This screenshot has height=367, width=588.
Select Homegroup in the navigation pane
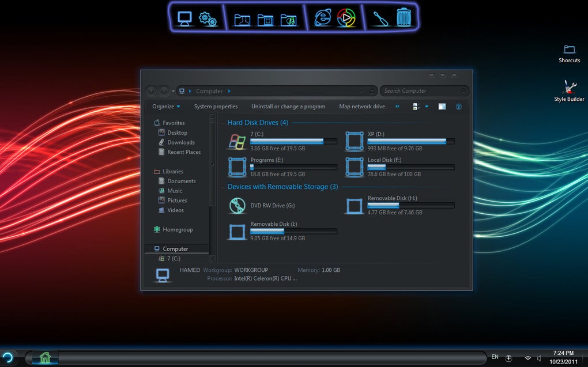[x=178, y=229]
